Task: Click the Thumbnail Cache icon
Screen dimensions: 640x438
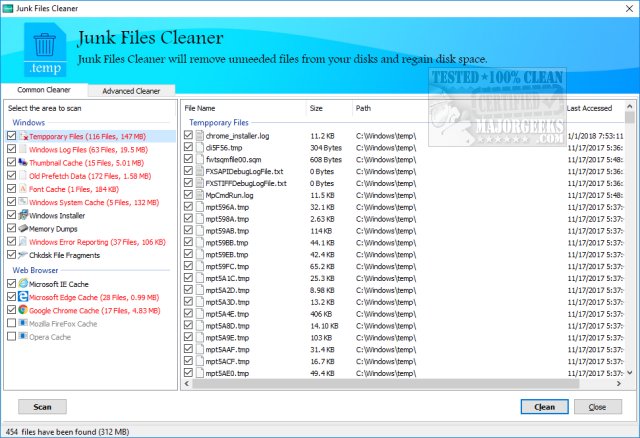Action: click(x=23, y=162)
